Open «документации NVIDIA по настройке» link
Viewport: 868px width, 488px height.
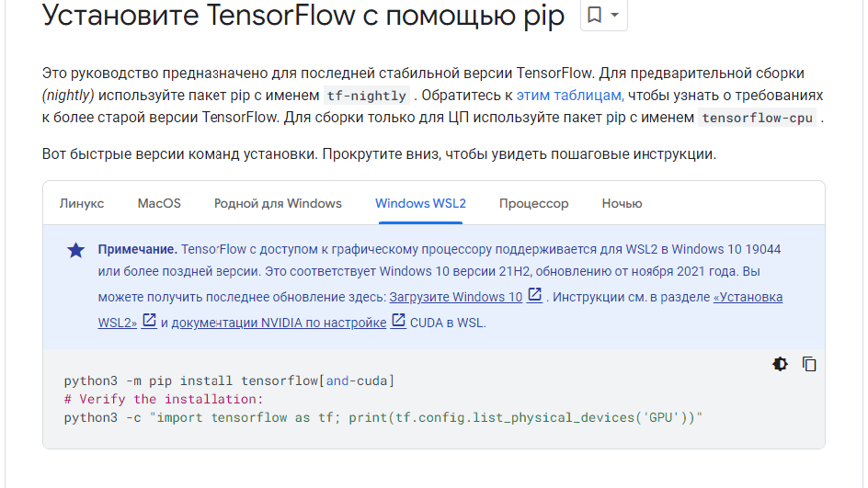(279, 323)
